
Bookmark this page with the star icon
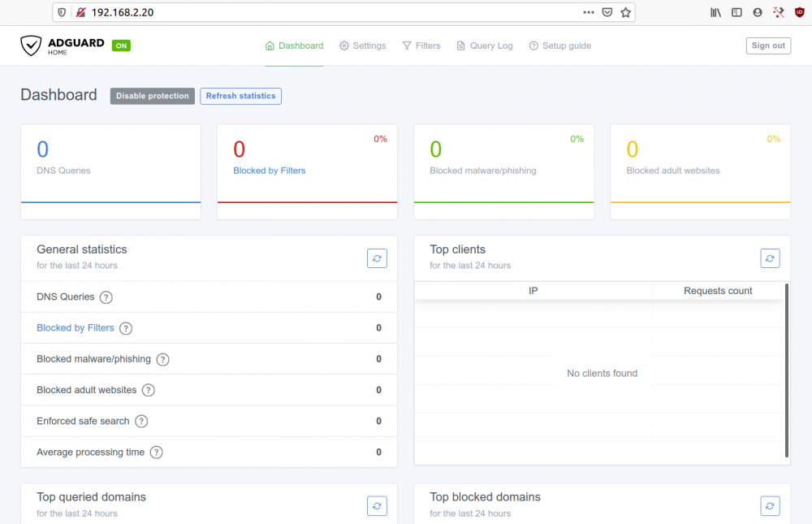pos(625,12)
